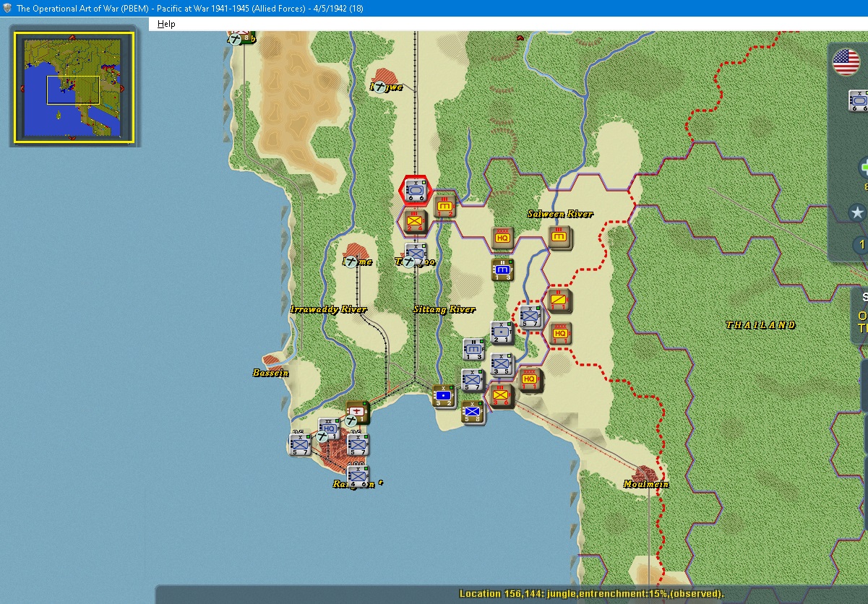
Task: Click the Magwe city hex at the top
Action: [384, 77]
